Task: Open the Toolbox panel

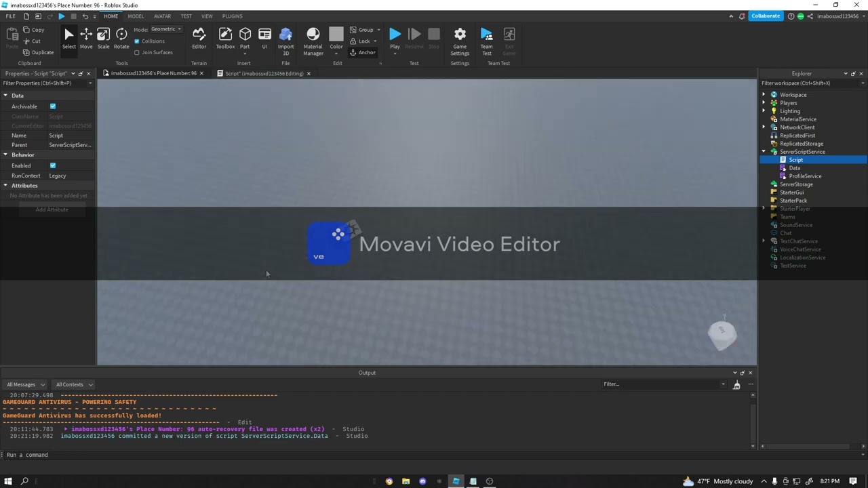Action: coord(225,38)
